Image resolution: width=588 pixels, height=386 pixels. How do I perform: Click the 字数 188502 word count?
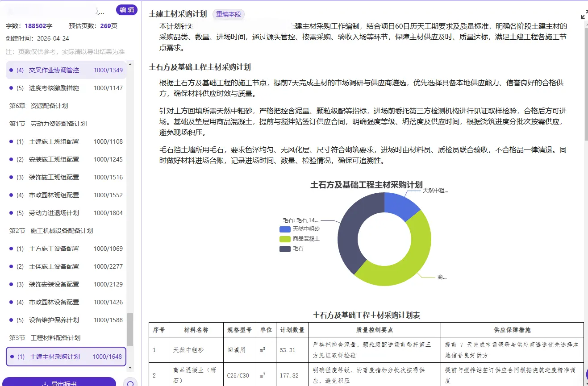tap(29, 26)
